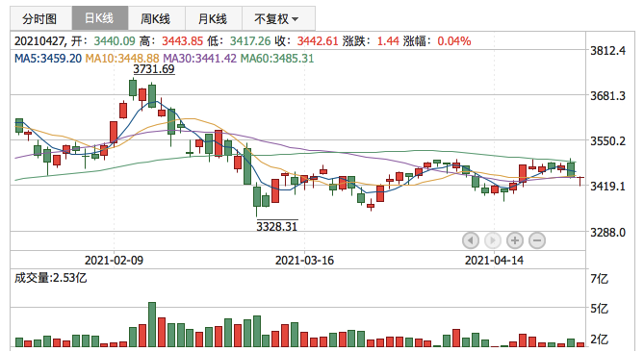The image size is (644, 352).
Task: Click the 2亿 volume axis label
Action: point(599,339)
